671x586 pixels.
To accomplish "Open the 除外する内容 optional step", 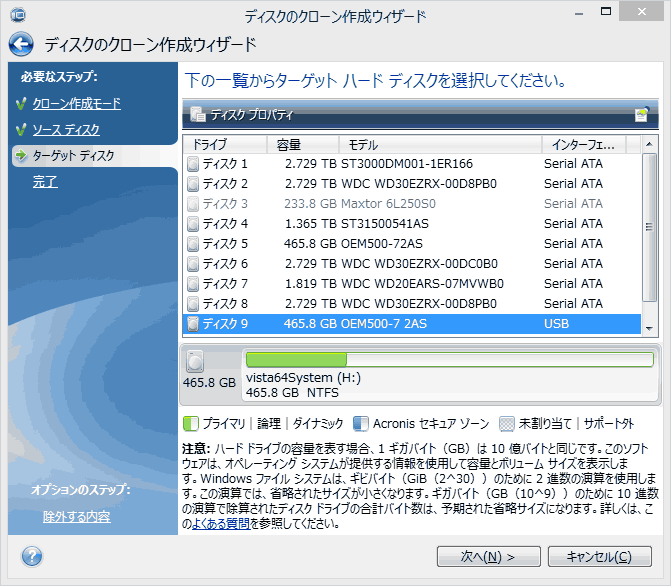I will click(77, 517).
